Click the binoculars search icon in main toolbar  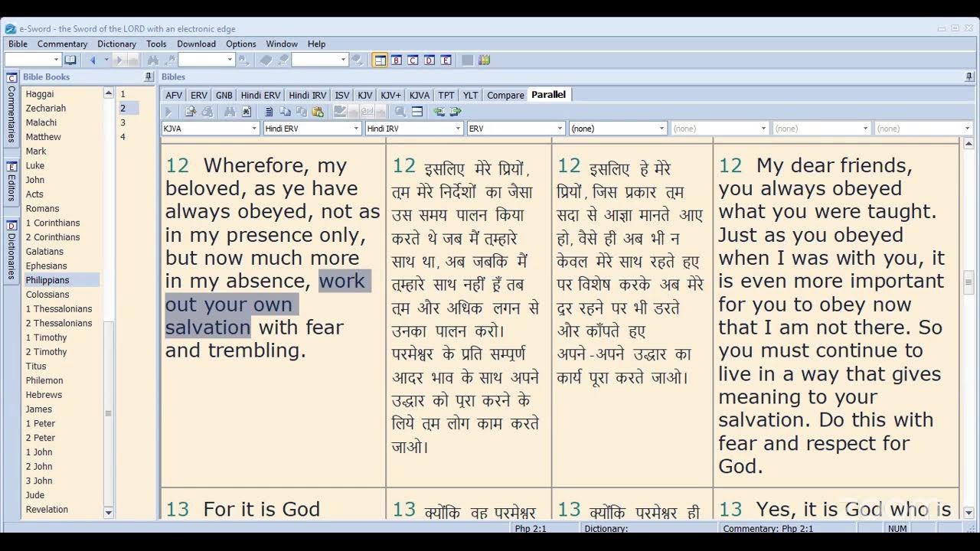(x=153, y=60)
